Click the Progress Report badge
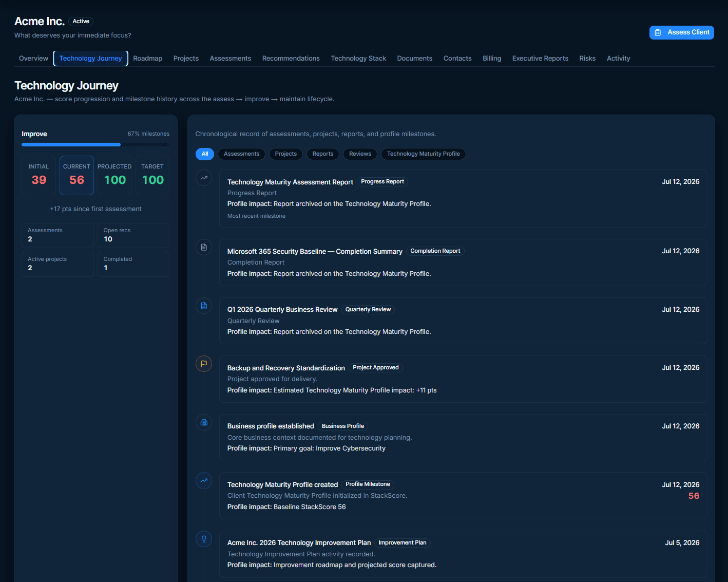 coord(382,182)
